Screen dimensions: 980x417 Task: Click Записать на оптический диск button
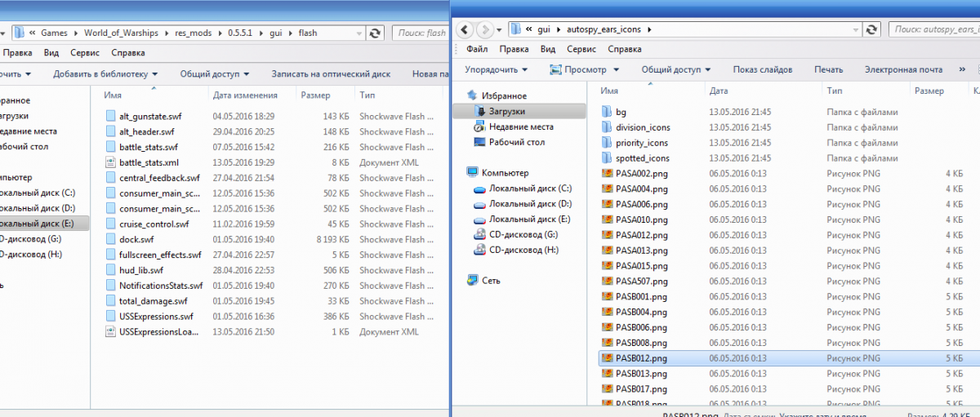(331, 74)
